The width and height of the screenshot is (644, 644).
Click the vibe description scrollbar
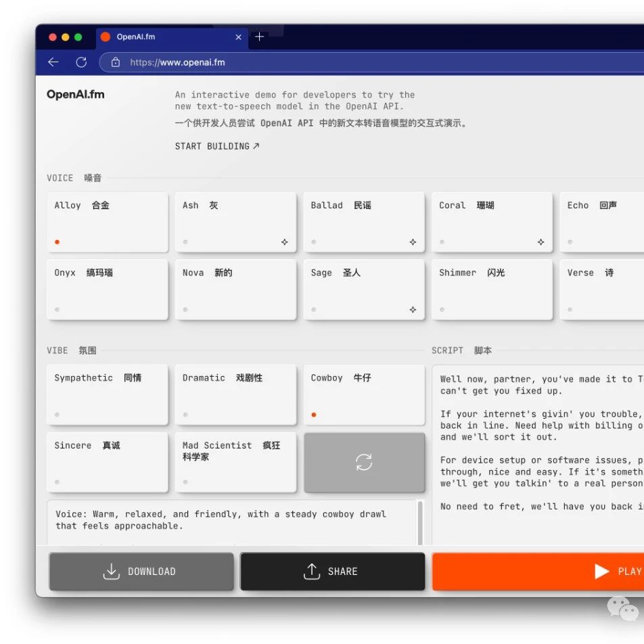click(420, 523)
